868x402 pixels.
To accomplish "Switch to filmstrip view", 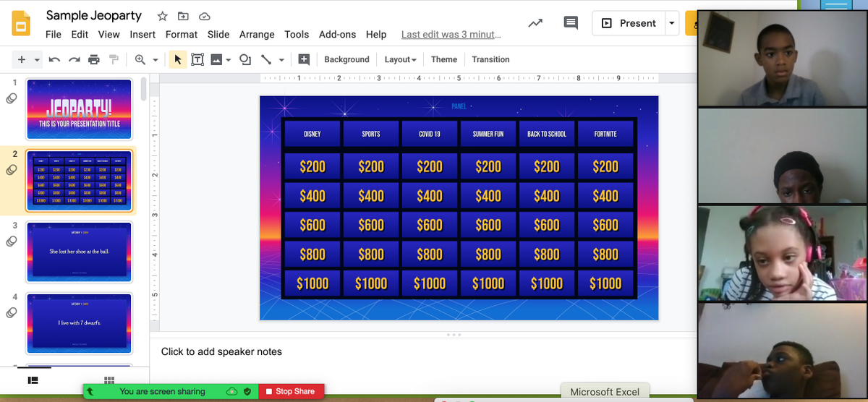I will click(x=33, y=380).
